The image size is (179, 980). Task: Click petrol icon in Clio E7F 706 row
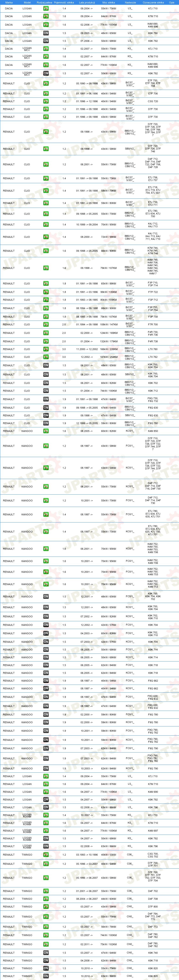[x=46, y=94]
